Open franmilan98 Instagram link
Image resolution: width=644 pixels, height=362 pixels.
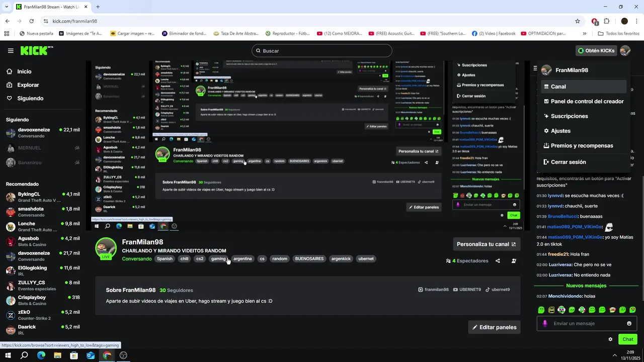(433, 290)
